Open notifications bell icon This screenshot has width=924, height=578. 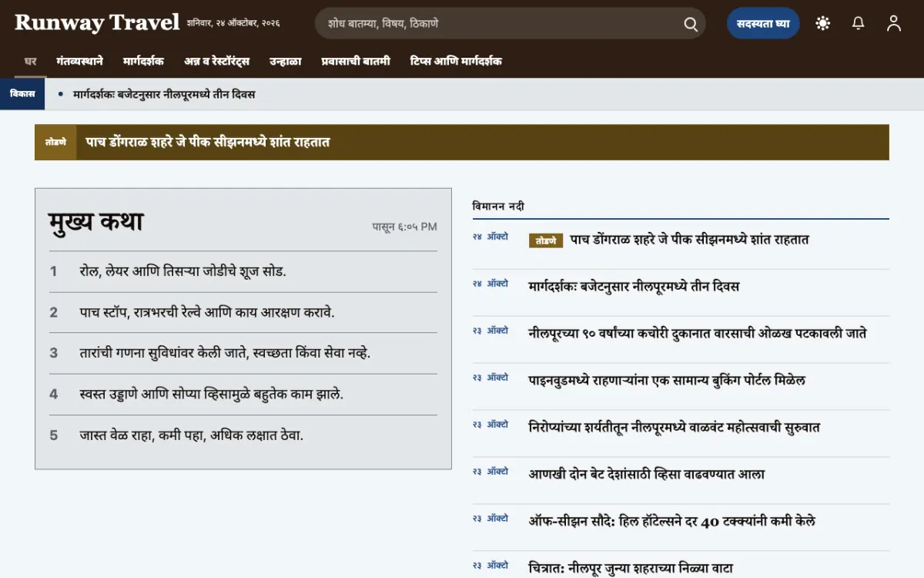click(859, 23)
